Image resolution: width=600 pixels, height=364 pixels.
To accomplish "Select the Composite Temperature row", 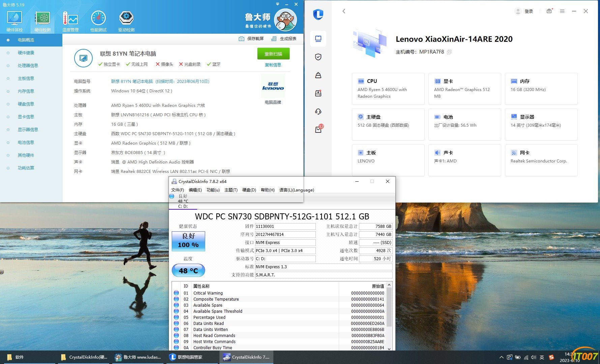I will tap(278, 299).
